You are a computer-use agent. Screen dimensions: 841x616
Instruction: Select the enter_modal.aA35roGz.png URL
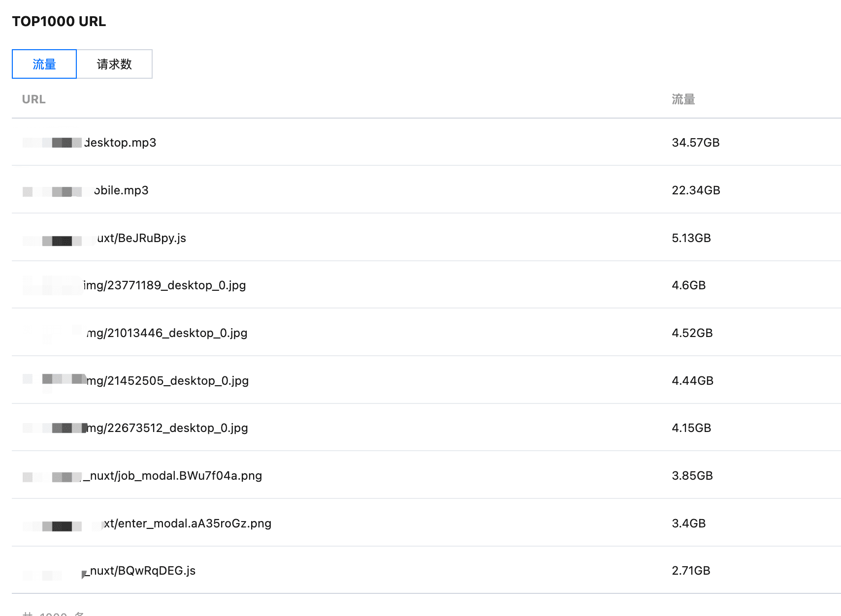pos(187,524)
